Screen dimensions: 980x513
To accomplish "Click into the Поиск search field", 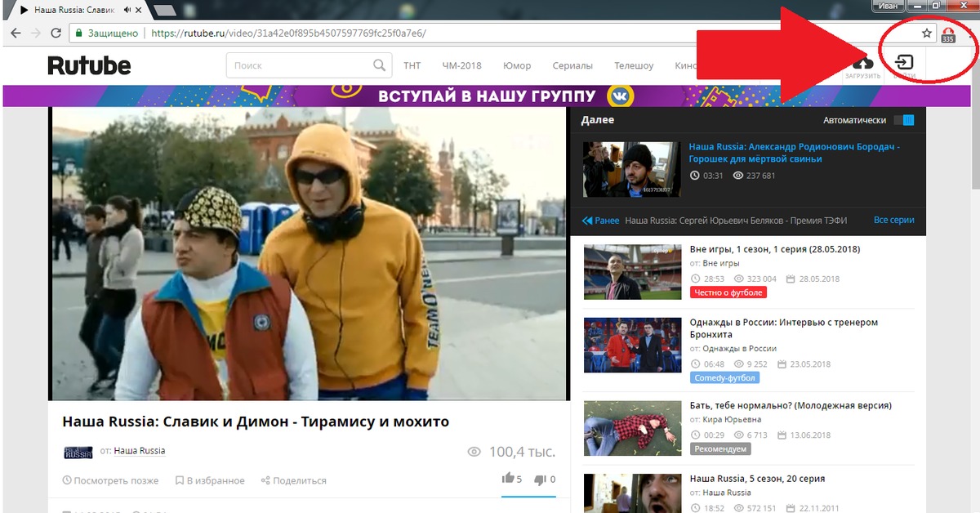I will point(299,65).
